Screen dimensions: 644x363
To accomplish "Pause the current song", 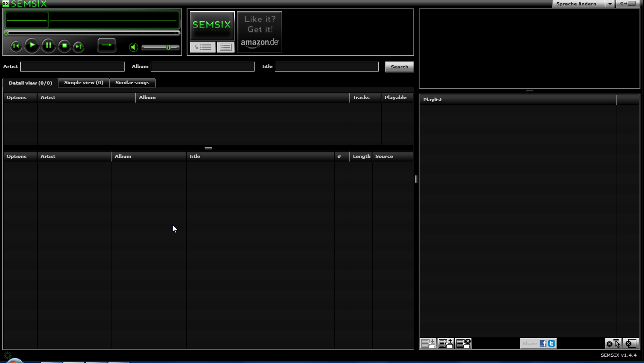I will (49, 45).
